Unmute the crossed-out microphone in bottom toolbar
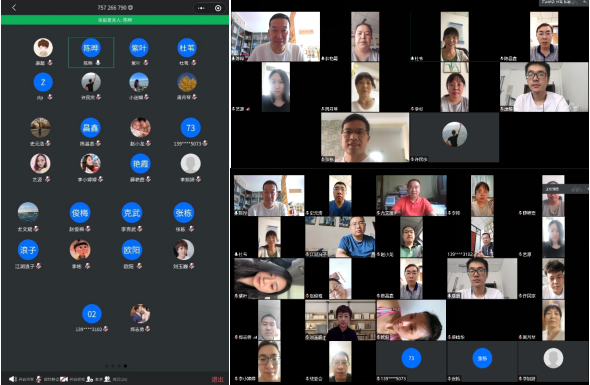590x385 pixels. pos(38,379)
